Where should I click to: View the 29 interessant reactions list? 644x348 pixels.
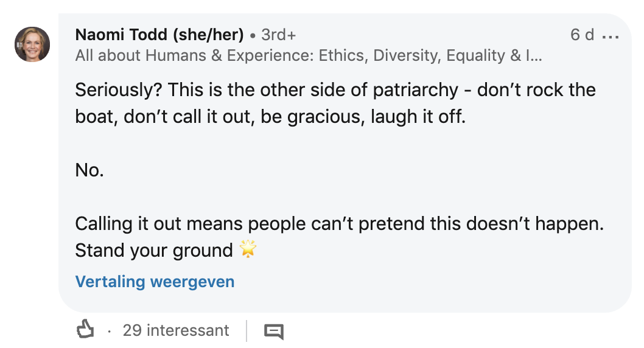point(176,330)
